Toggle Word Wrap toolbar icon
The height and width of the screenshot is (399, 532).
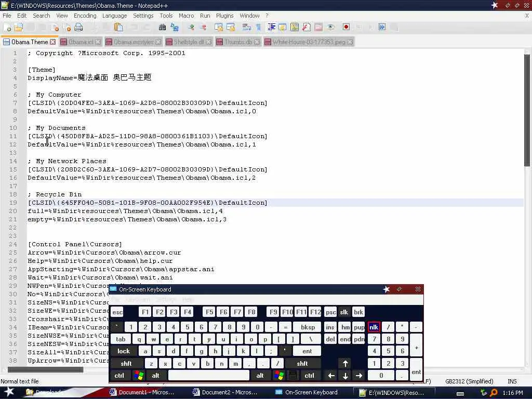[x=247, y=28]
